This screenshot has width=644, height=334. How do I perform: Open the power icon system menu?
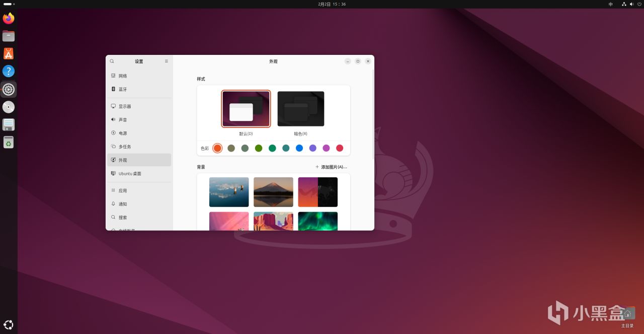638,4
